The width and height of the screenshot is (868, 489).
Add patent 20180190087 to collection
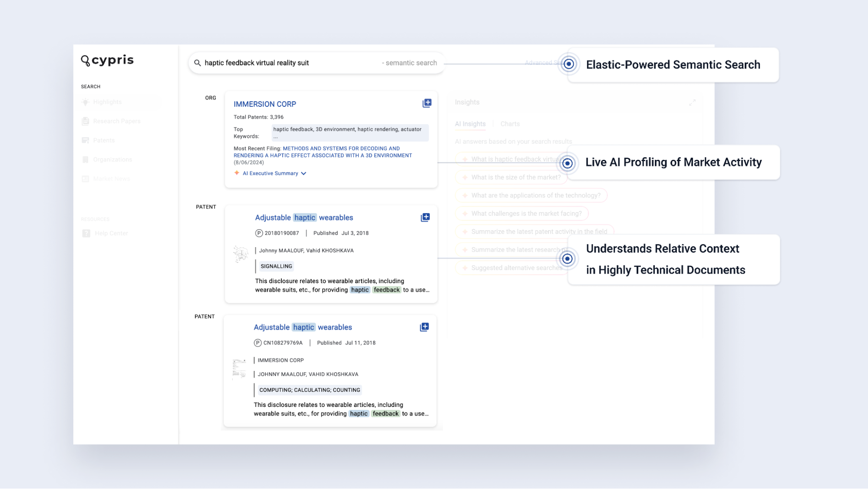pyautogui.click(x=425, y=217)
